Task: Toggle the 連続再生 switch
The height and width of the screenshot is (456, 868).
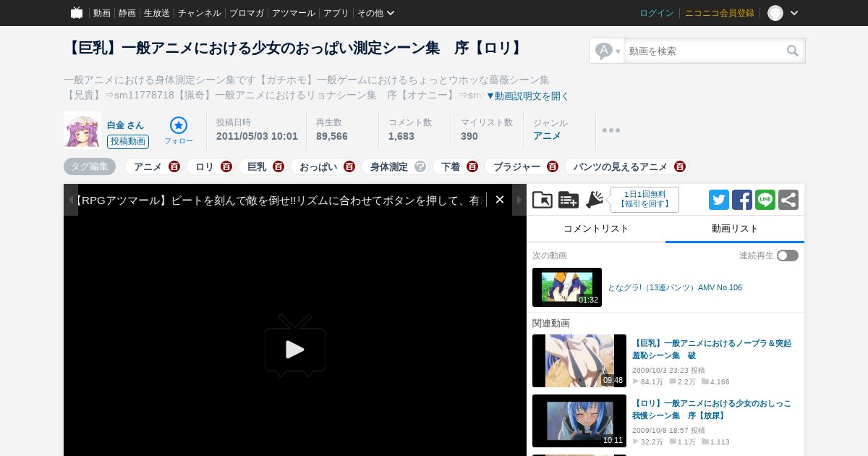Action: point(788,256)
